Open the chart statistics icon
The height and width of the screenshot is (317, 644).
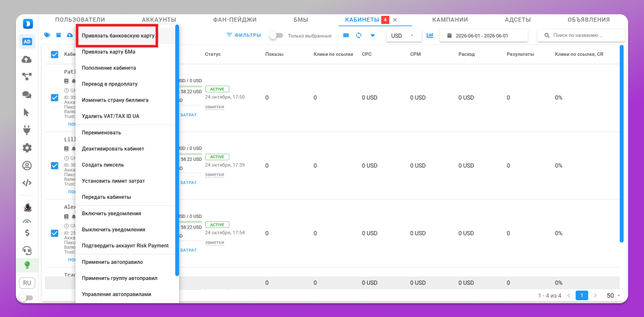(x=430, y=35)
